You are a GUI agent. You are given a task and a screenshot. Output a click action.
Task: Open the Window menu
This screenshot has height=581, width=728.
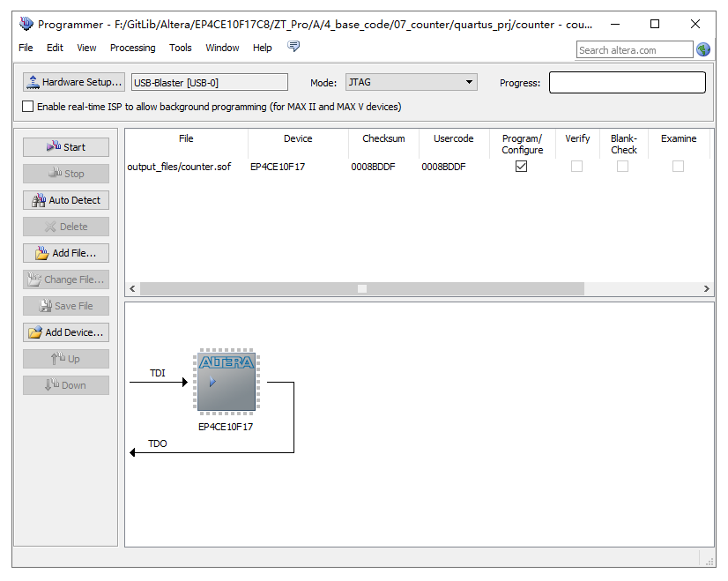(222, 48)
